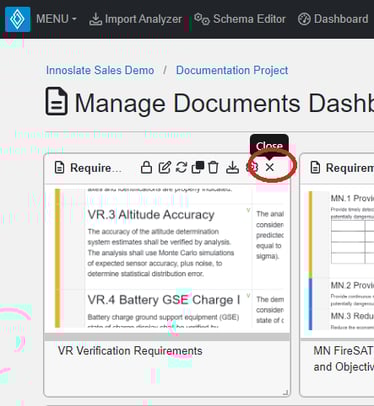The width and height of the screenshot is (374, 406).
Task: Refresh the VR Verification Requirements widget
Action: (x=181, y=167)
